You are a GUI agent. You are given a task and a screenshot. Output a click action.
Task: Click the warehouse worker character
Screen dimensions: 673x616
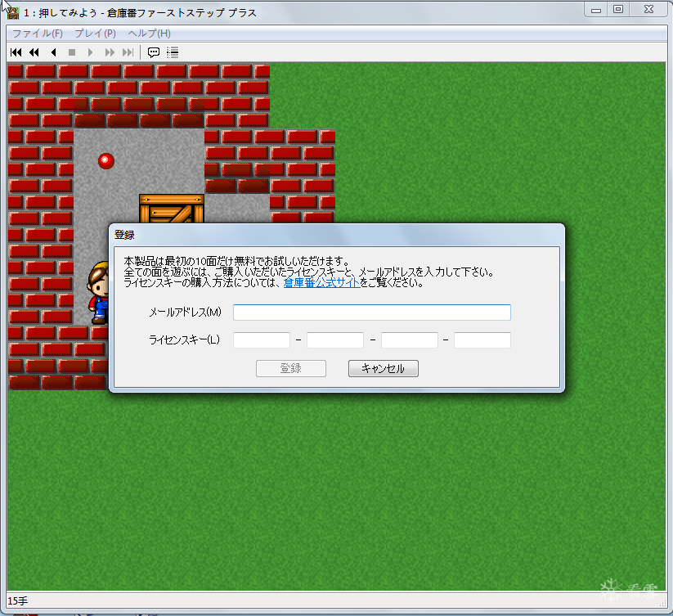tap(98, 292)
